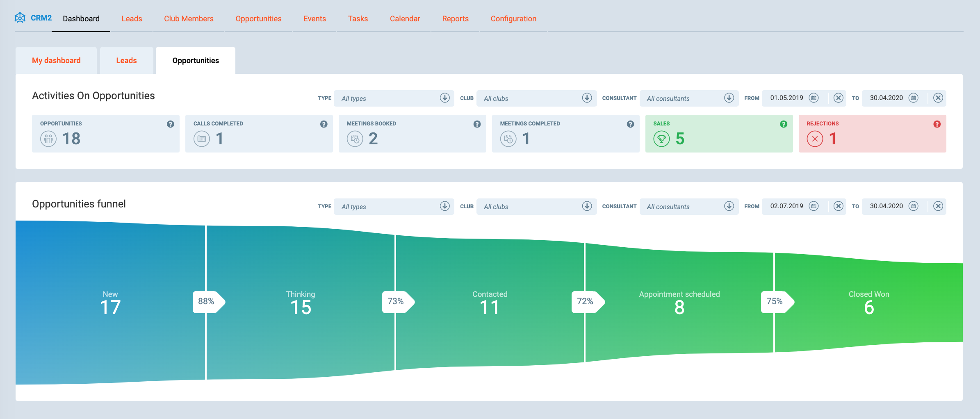Viewport: 980px width, 419px height.
Task: Click the Closed Won funnel segment
Action: [x=868, y=303]
